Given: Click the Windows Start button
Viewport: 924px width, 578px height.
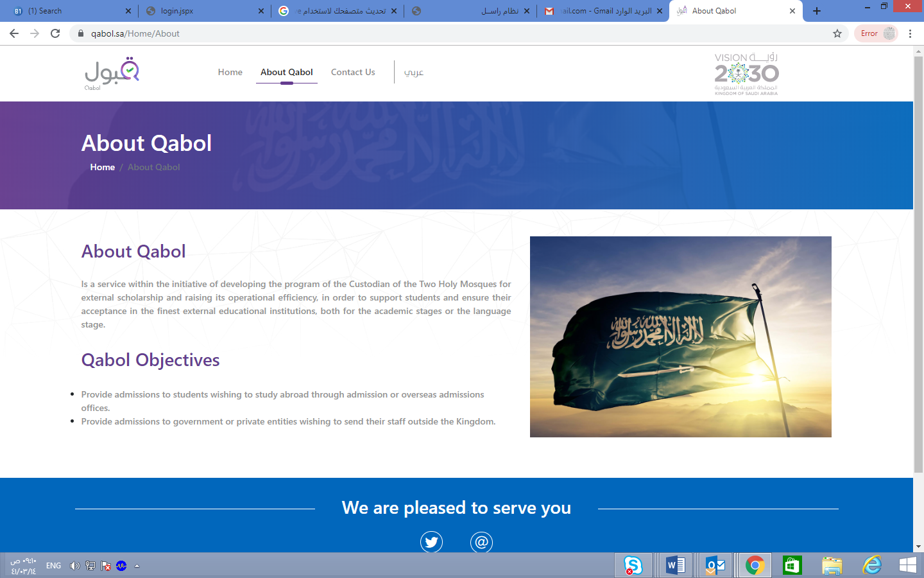Looking at the screenshot, I should click(908, 565).
